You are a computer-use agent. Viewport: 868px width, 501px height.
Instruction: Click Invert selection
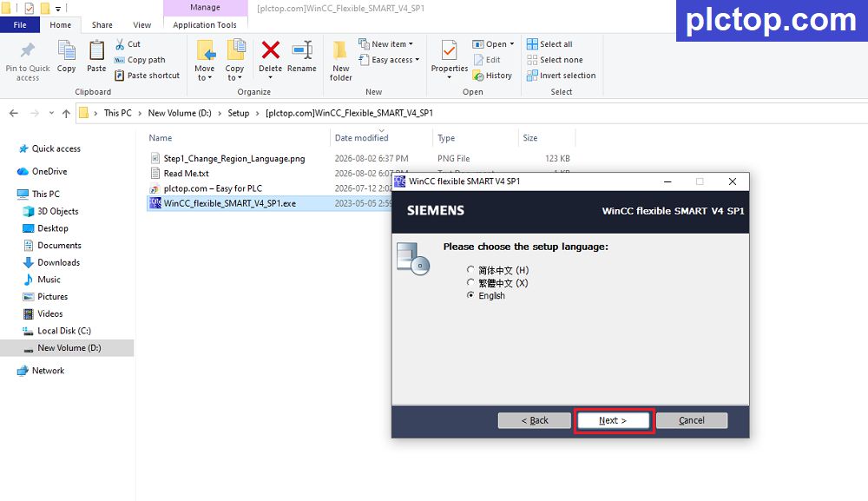(x=562, y=76)
